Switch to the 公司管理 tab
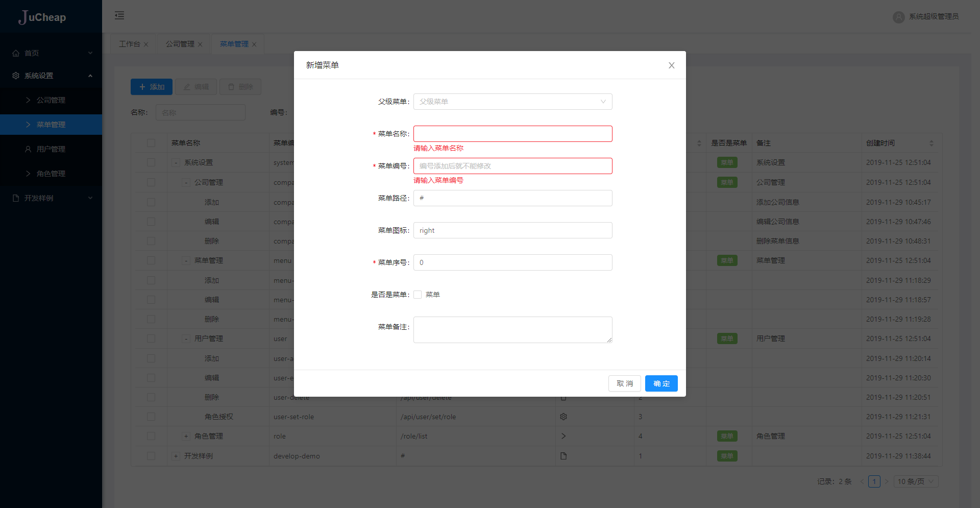This screenshot has width=980, height=508. [x=179, y=43]
